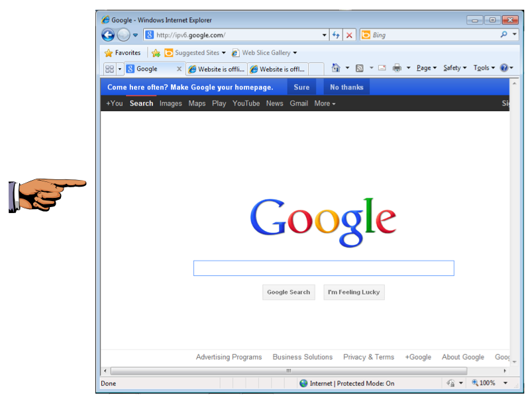The width and height of the screenshot is (532, 403).
Task: Open the Safety menu
Action: [455, 67]
